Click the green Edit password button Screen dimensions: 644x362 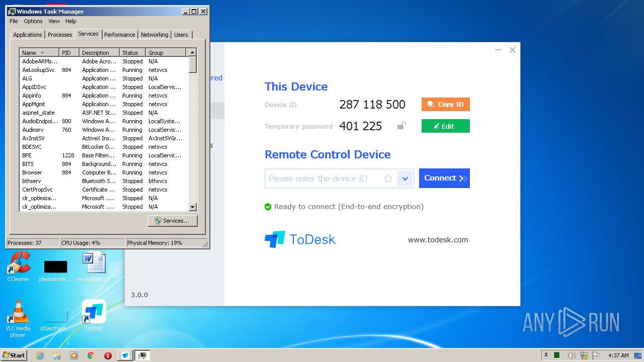445,126
